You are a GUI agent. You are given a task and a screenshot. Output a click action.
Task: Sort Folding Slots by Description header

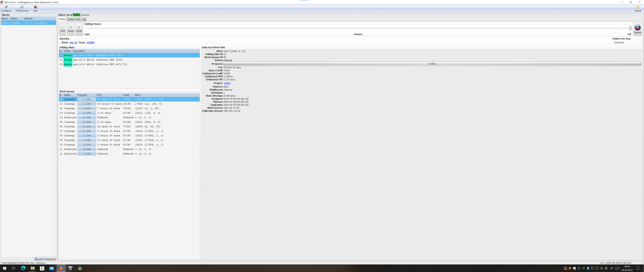point(136,51)
